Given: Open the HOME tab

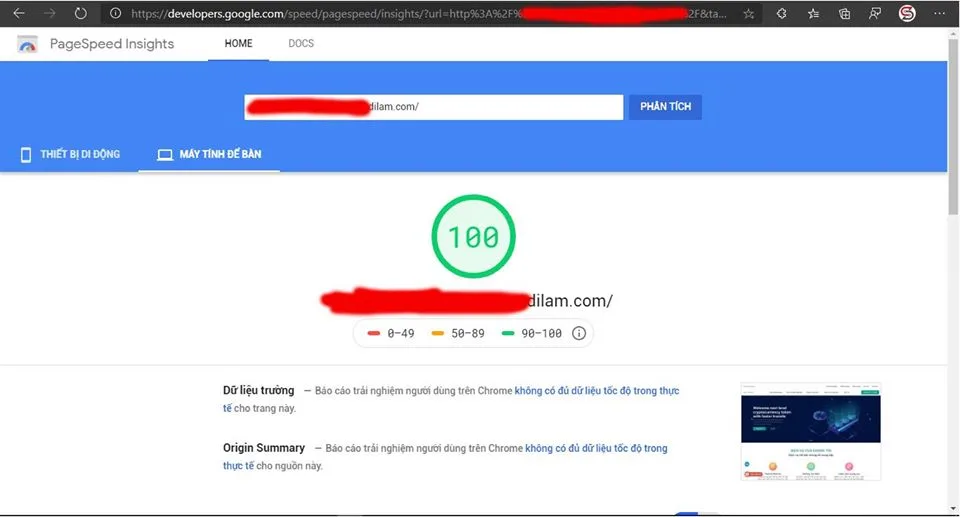Looking at the screenshot, I should 238,43.
